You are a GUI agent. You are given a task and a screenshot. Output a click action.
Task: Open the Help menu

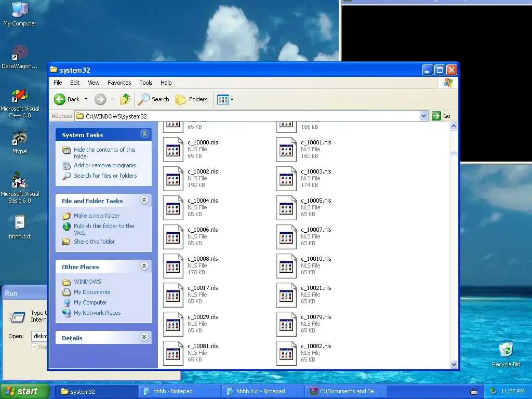tap(166, 83)
